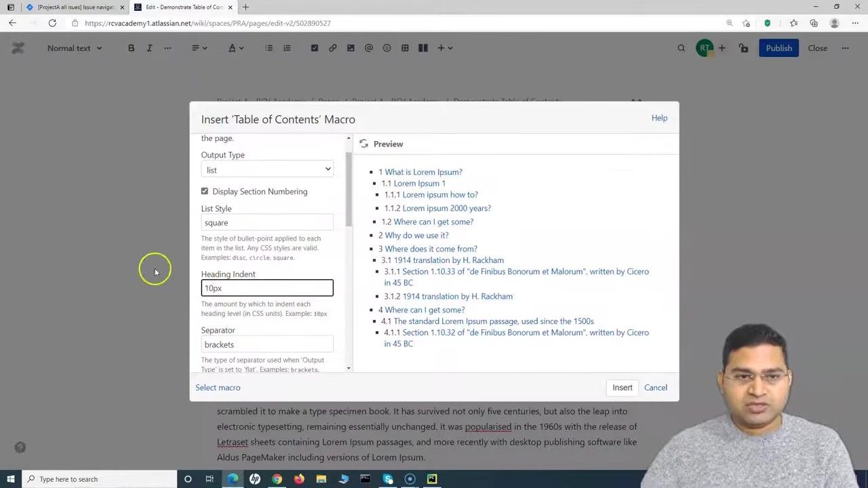Viewport: 868px width, 488px height.
Task: Add this page to favorites
Action: (747, 23)
